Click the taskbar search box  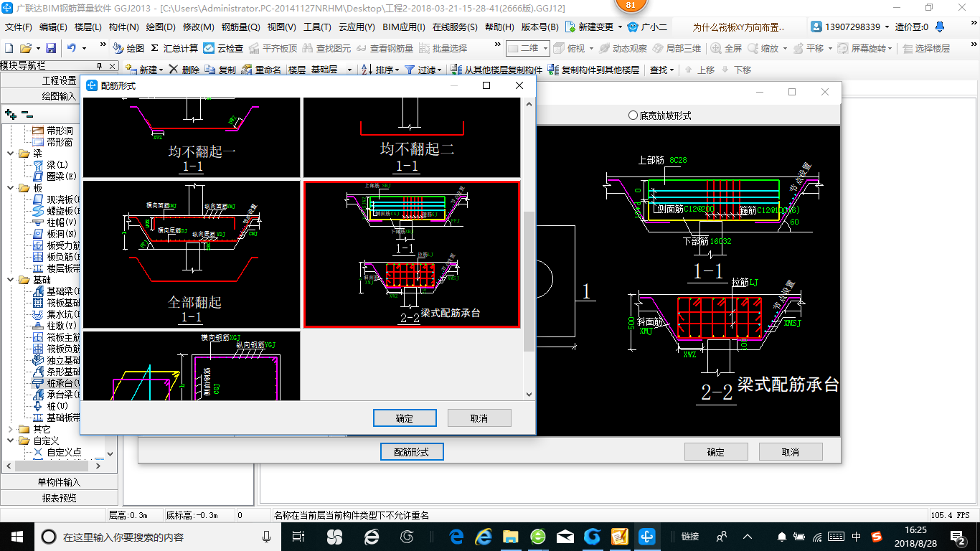[158, 536]
